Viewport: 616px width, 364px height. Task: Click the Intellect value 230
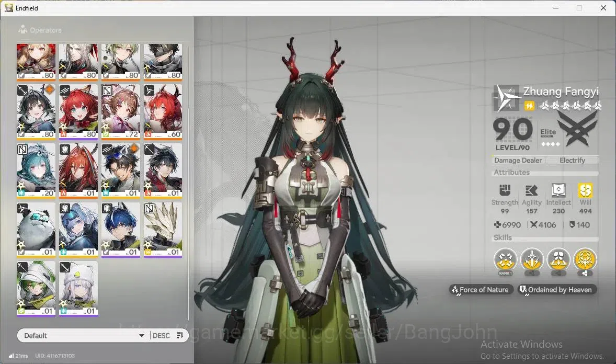(x=558, y=211)
